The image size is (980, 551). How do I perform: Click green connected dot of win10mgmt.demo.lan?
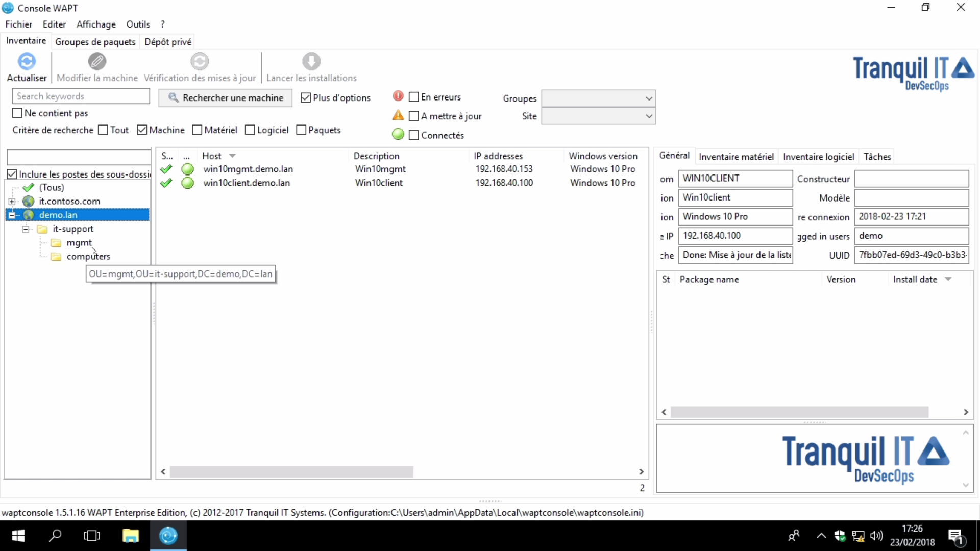(188, 169)
